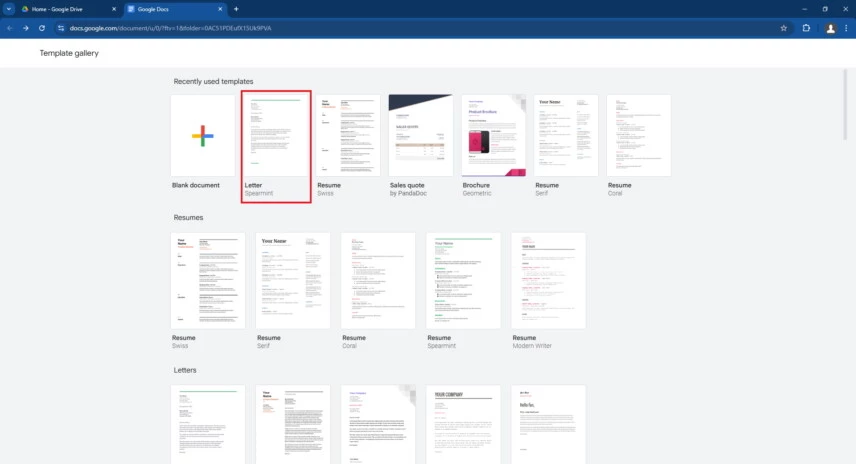Open the Chrome profile avatar
The height and width of the screenshot is (464, 856).
point(830,28)
